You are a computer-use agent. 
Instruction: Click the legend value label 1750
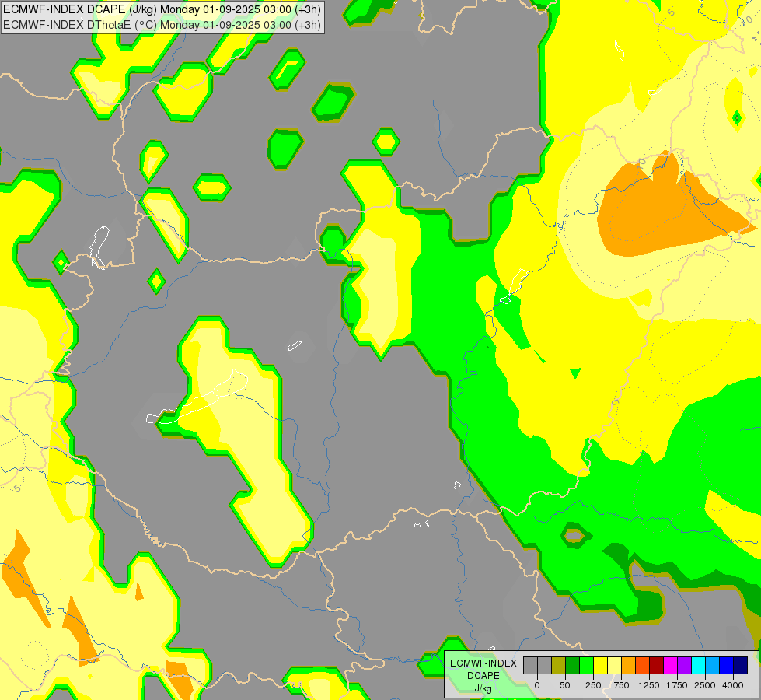click(x=677, y=685)
